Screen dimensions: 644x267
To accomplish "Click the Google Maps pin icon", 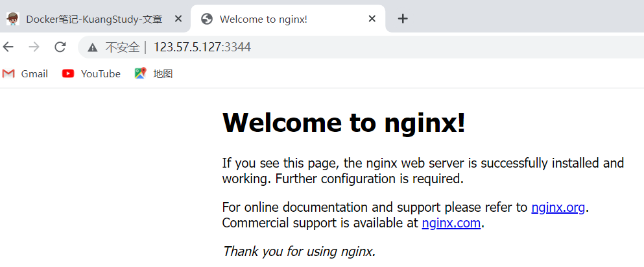I will 140,73.
